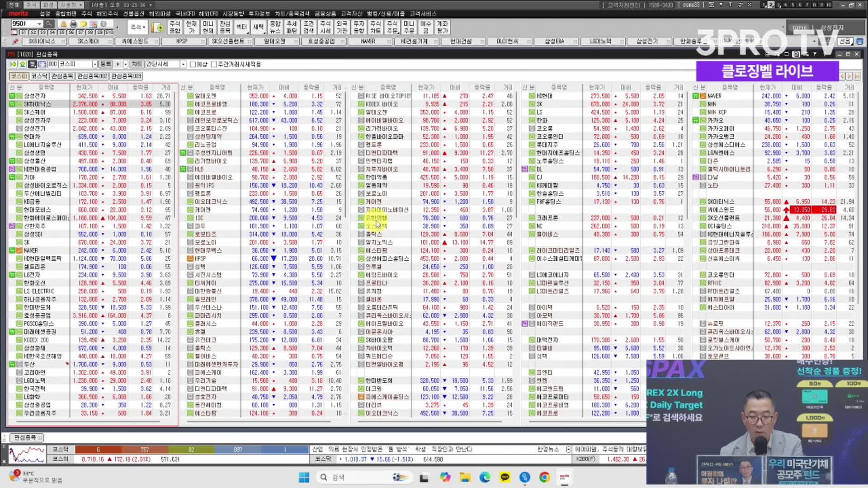868x488 pixels.
Task: Click the gear settings icon in toolbar
Action: click(x=104, y=23)
